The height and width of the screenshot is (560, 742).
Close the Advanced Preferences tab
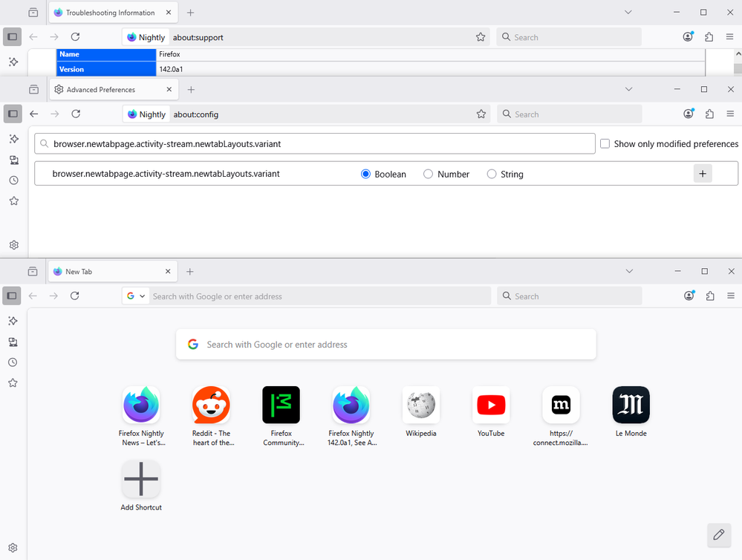click(x=169, y=89)
